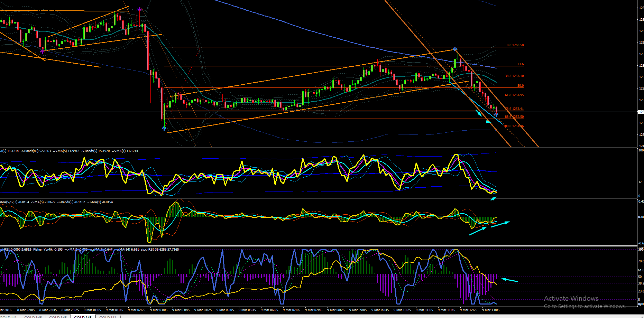This screenshot has width=644, height=318.
Task: Switch to the active GOLD,M5 chart tab
Action: (x=83, y=317)
